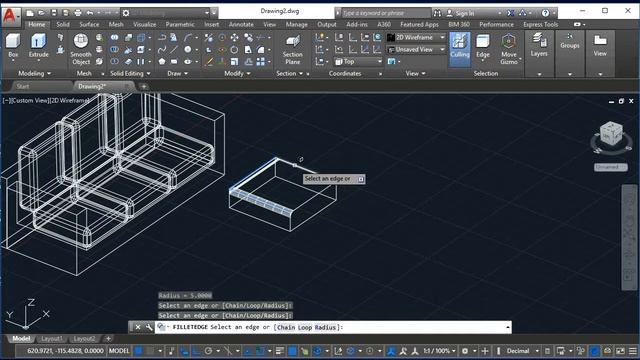Open the Move Gizmo tool
The image size is (640, 360).
click(x=509, y=49)
